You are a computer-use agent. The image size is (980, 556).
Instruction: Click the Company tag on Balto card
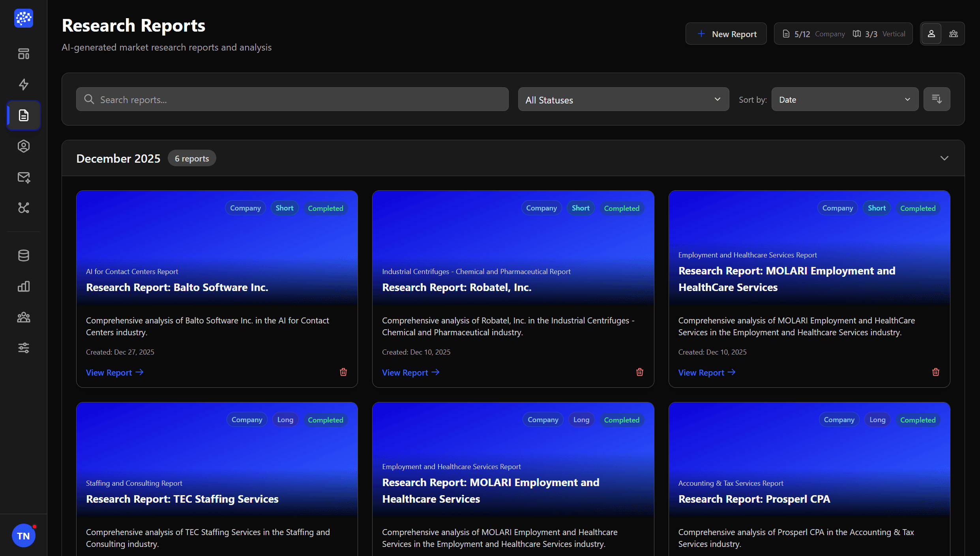[245, 208]
